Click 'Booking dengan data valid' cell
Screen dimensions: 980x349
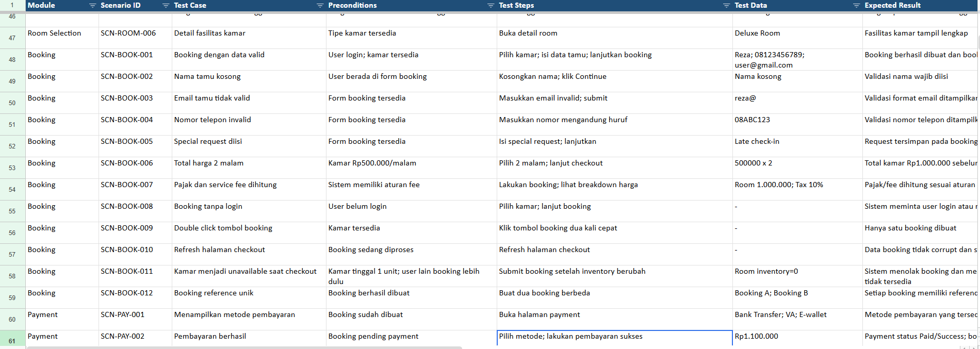pos(249,60)
